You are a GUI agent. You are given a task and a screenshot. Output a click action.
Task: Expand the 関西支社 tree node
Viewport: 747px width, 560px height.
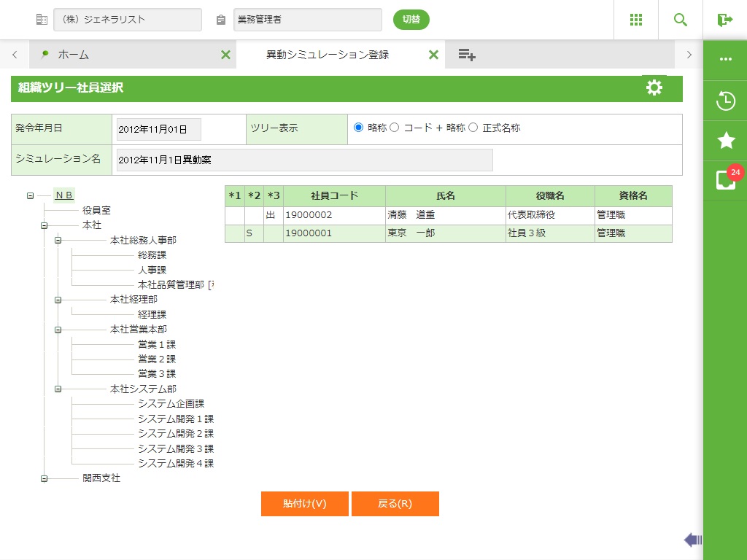pyautogui.click(x=44, y=479)
